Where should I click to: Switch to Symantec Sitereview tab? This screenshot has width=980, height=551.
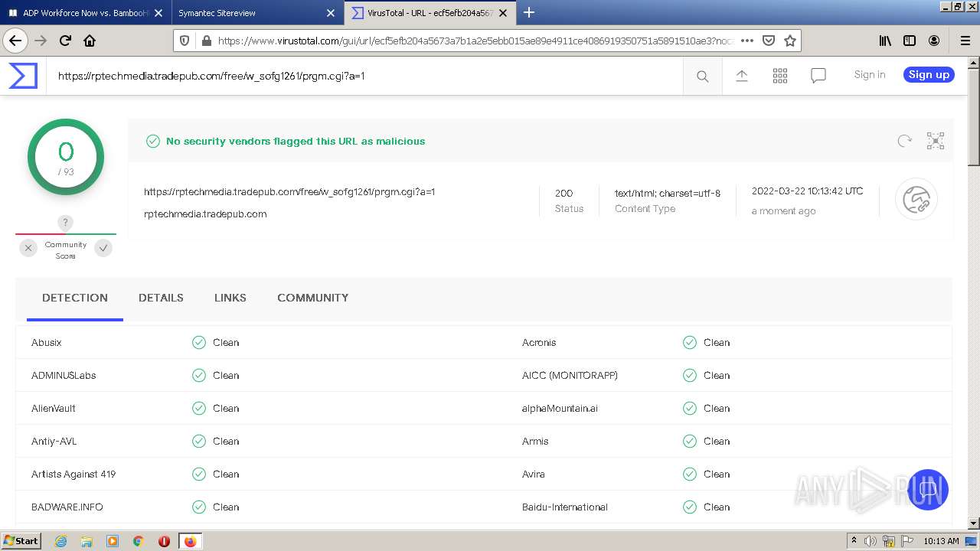point(256,13)
